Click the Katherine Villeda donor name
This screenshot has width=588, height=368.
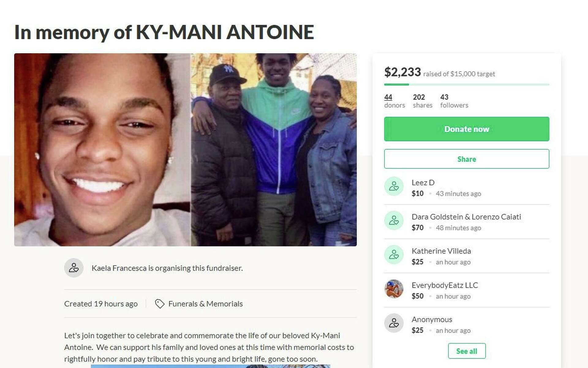click(441, 251)
